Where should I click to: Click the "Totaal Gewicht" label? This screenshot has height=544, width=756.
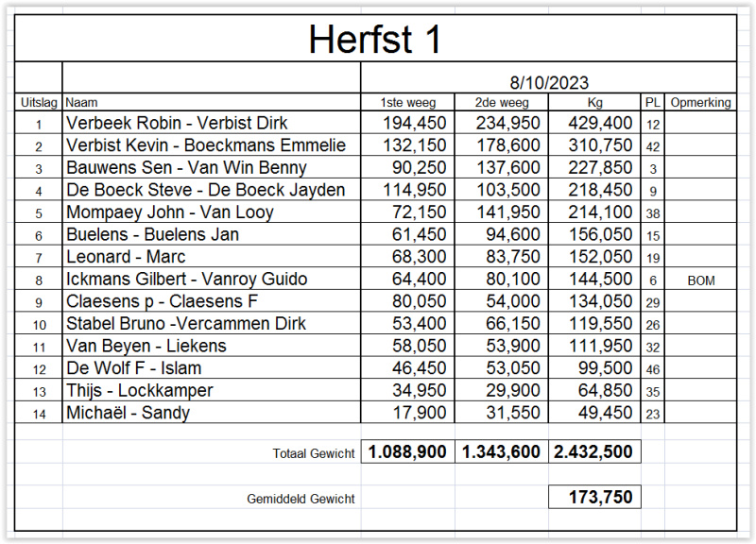pyautogui.click(x=314, y=454)
